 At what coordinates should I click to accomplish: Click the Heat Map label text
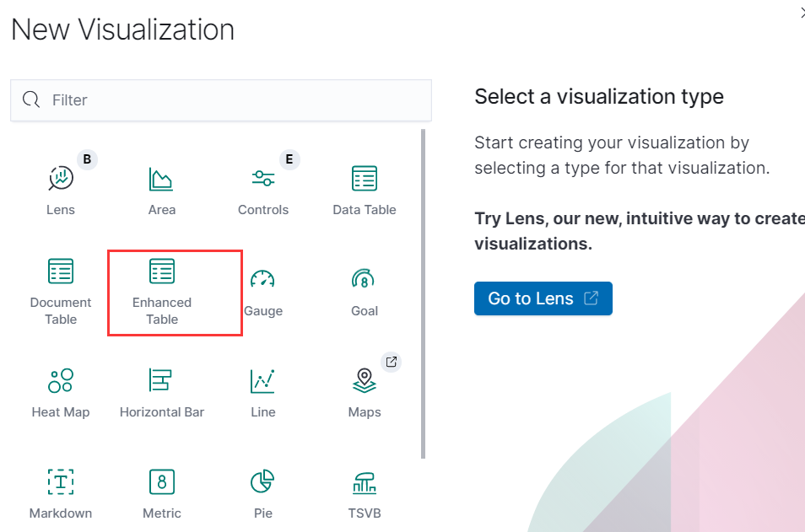pos(61,412)
